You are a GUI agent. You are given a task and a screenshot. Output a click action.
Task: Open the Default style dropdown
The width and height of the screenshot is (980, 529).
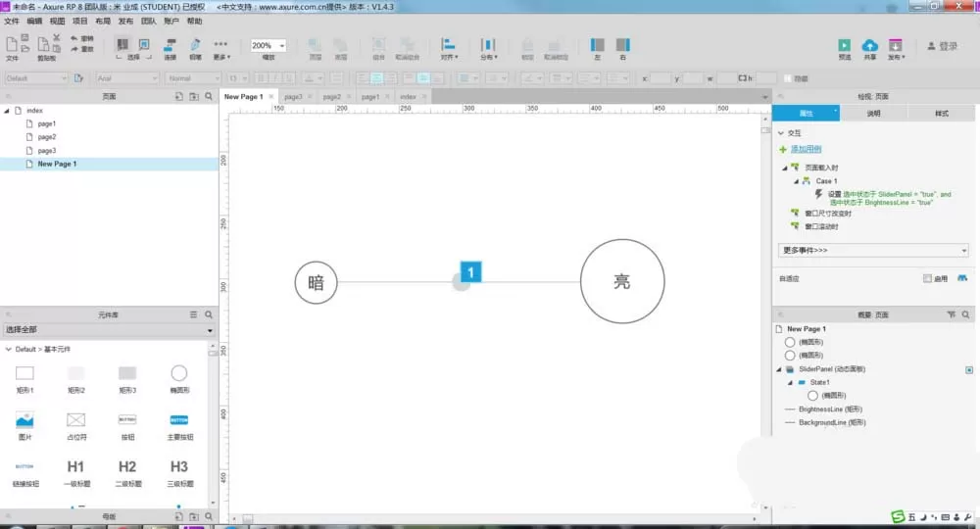click(x=35, y=78)
